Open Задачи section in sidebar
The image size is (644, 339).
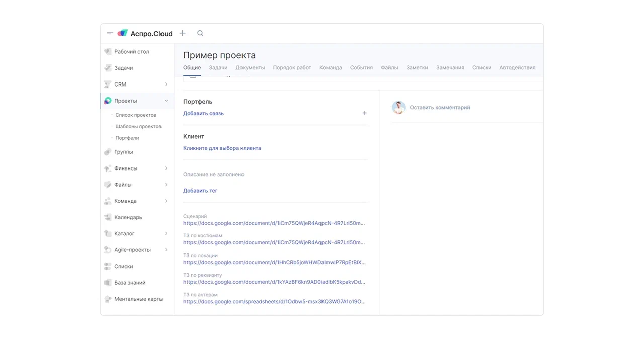point(123,68)
